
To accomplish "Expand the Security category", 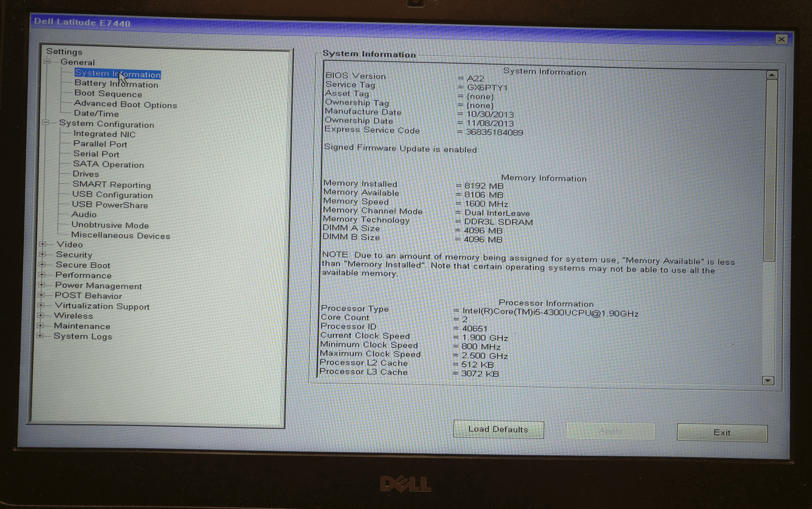I will (42, 254).
